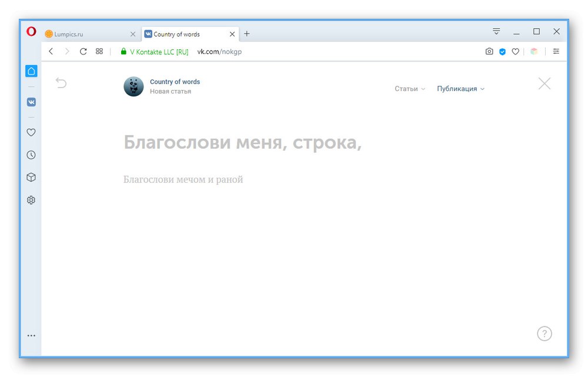Open the sidebar home Speed Dial icon
The image size is (588, 377).
(x=31, y=71)
